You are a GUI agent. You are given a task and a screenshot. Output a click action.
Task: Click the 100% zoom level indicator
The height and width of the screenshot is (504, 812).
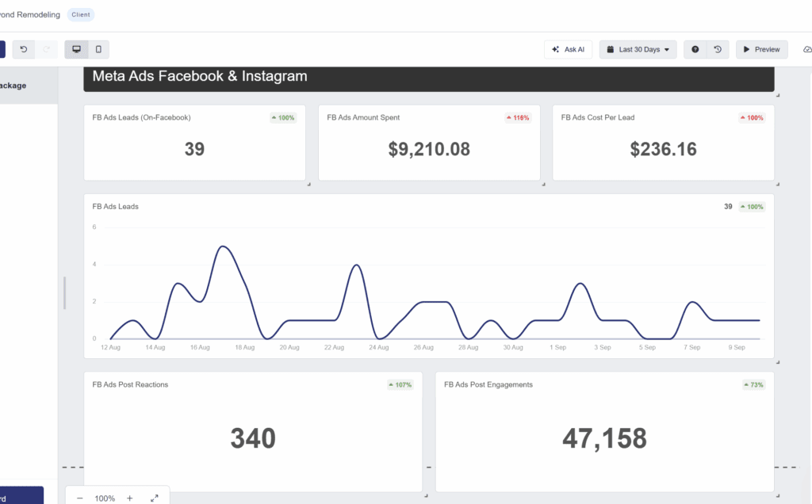pyautogui.click(x=105, y=498)
